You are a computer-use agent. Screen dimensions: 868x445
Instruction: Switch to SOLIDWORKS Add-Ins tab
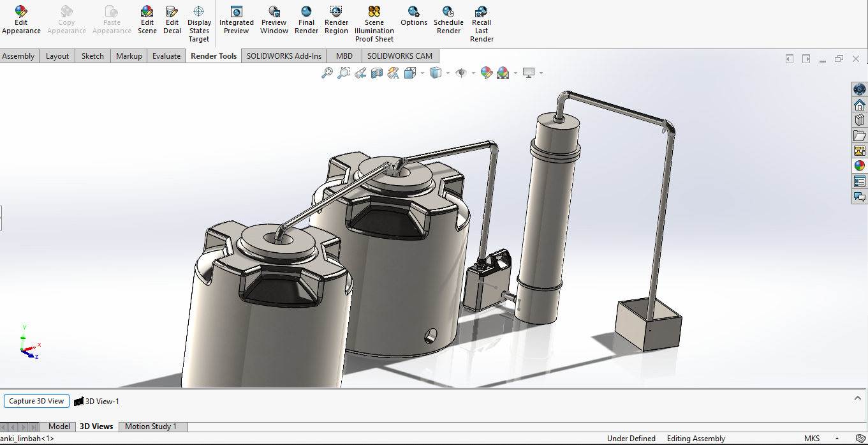point(284,56)
